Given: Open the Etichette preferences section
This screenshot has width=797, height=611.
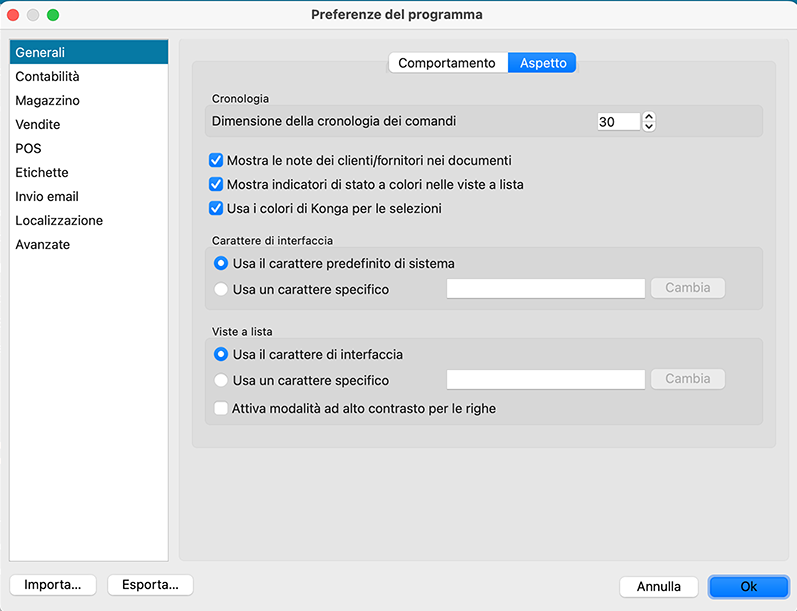Looking at the screenshot, I should click(x=42, y=172).
